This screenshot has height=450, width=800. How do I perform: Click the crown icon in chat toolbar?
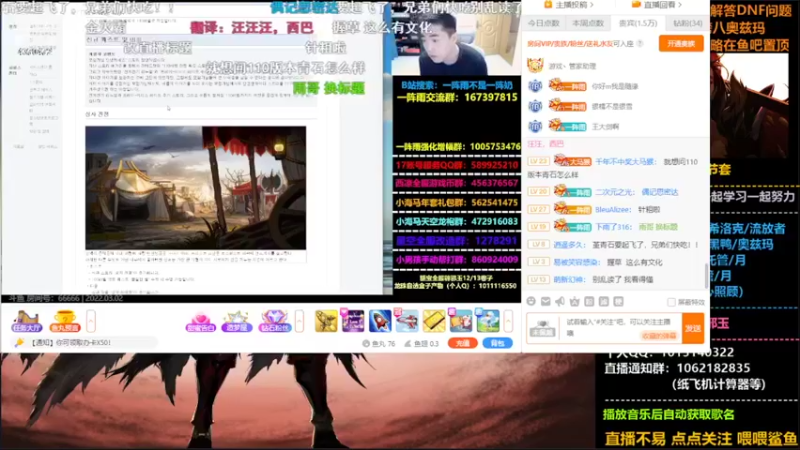574,302
